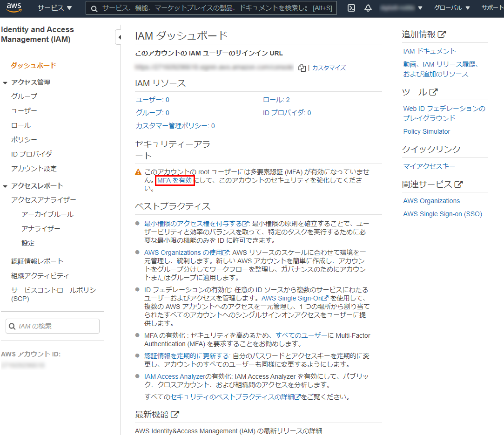Screen dimensions: 504x437
Task: Open AWS Single Sign-On inline link
Action: [295, 298]
